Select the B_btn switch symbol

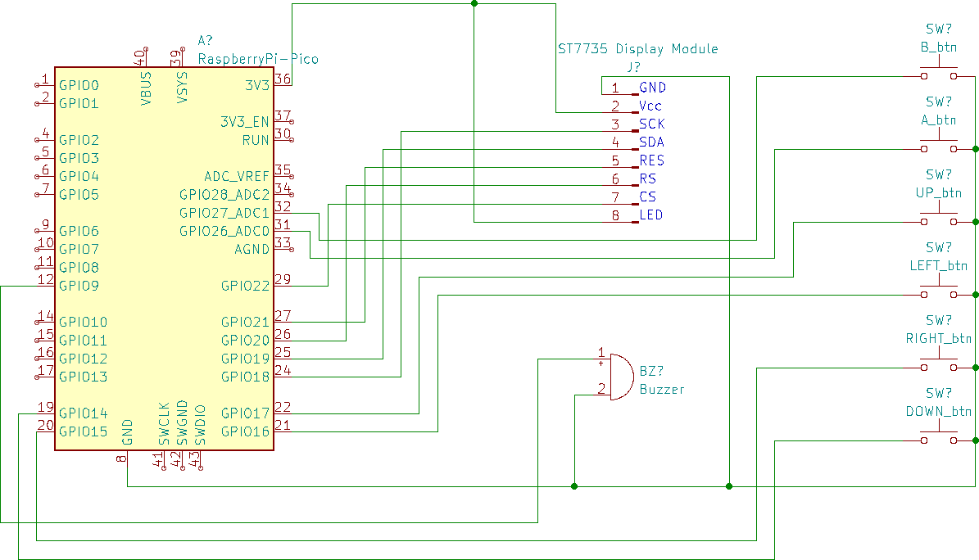(939, 75)
